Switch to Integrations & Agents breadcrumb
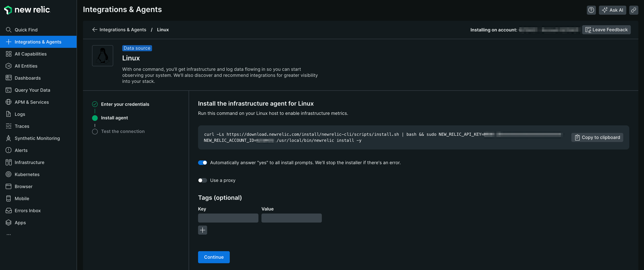 point(123,29)
